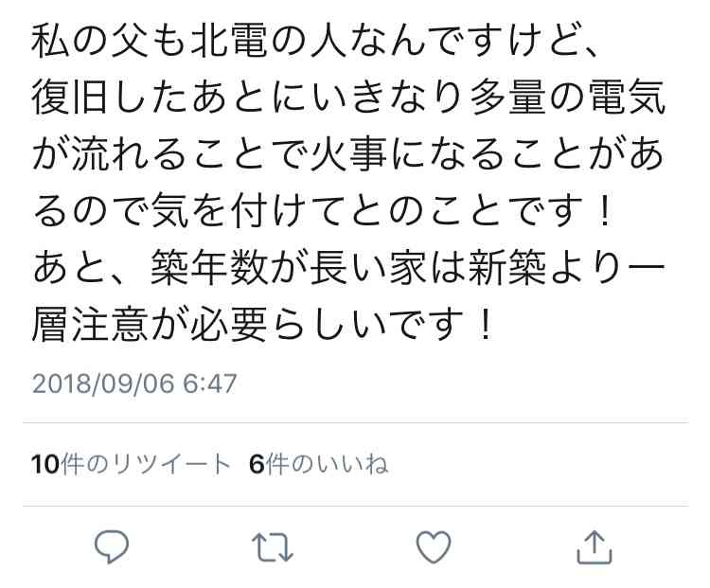Click the line starting あと、築年数が

click(x=348, y=268)
